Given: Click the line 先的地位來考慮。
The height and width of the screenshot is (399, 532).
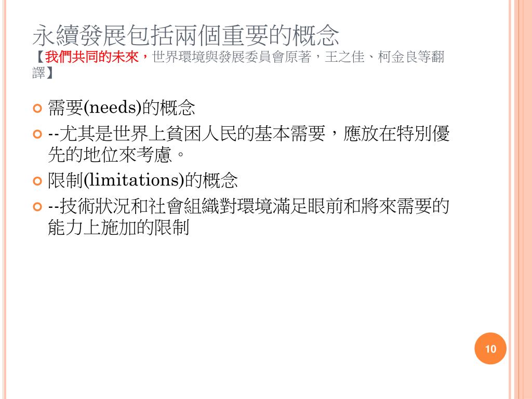Looking at the screenshot, I should [116, 155].
